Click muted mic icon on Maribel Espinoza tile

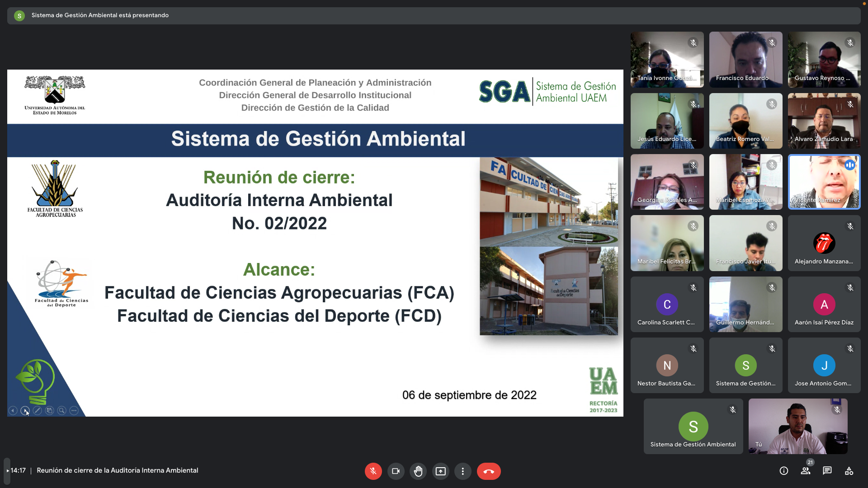pyautogui.click(x=772, y=165)
